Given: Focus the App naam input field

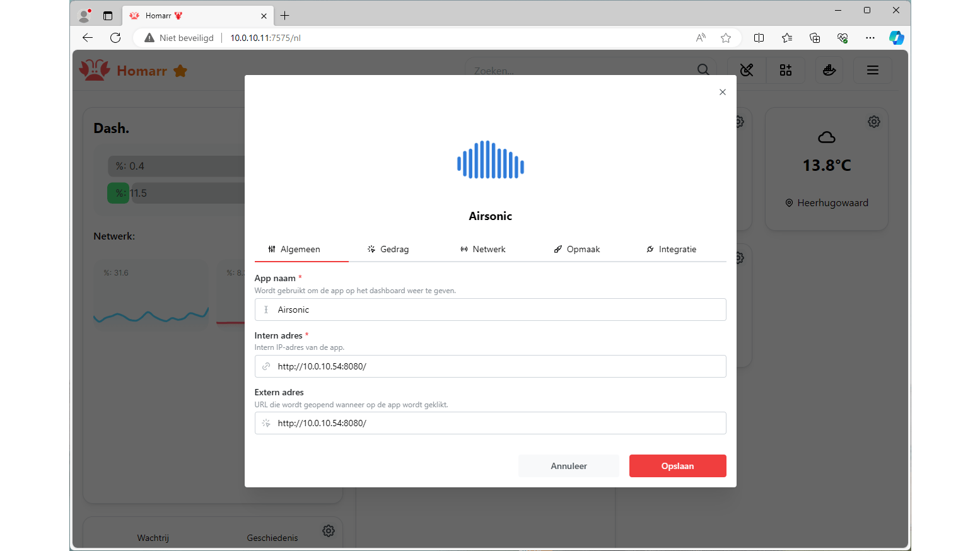Looking at the screenshot, I should (x=491, y=310).
